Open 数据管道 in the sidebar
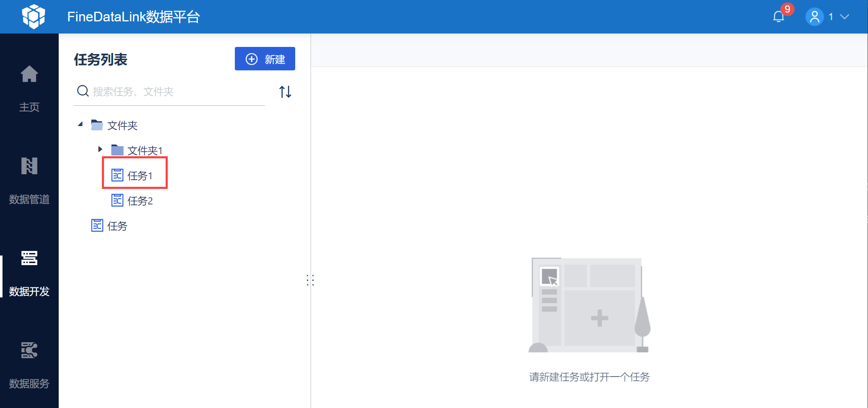 click(x=29, y=166)
